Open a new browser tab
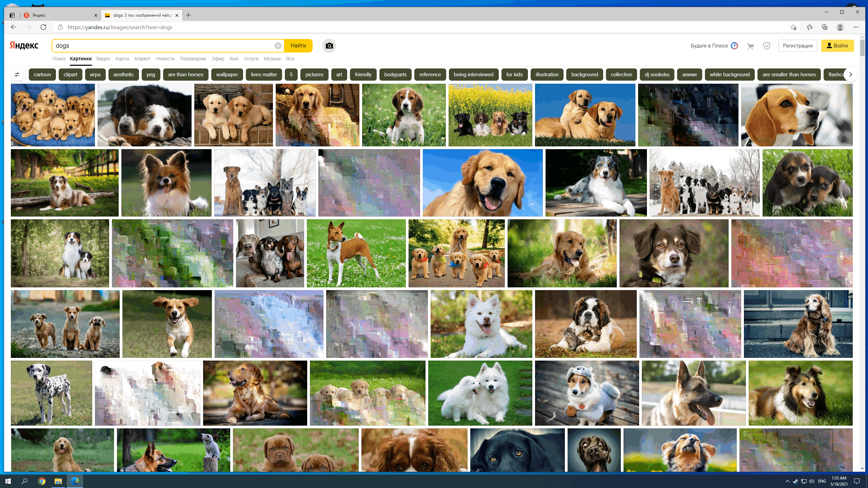Image resolution: width=868 pixels, height=488 pixels. (189, 15)
